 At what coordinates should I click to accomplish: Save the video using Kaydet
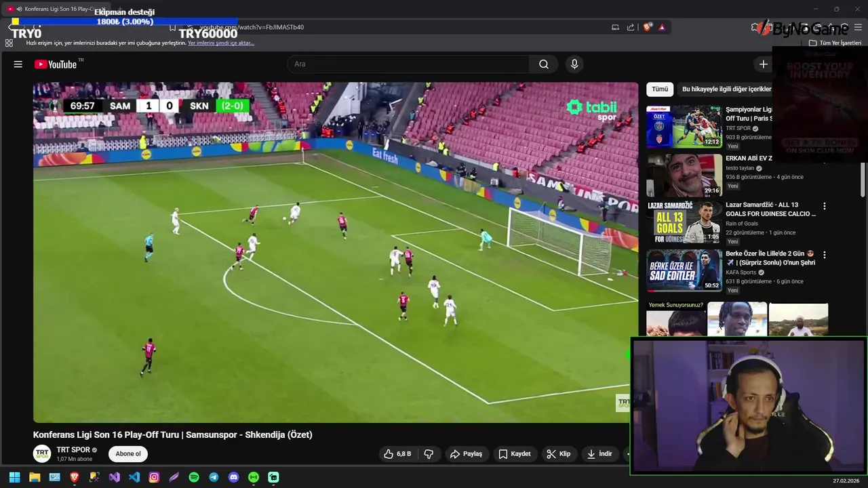pyautogui.click(x=515, y=454)
